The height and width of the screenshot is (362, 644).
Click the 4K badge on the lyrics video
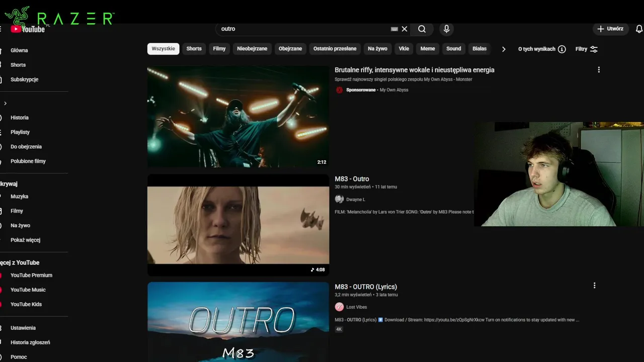pyautogui.click(x=339, y=329)
